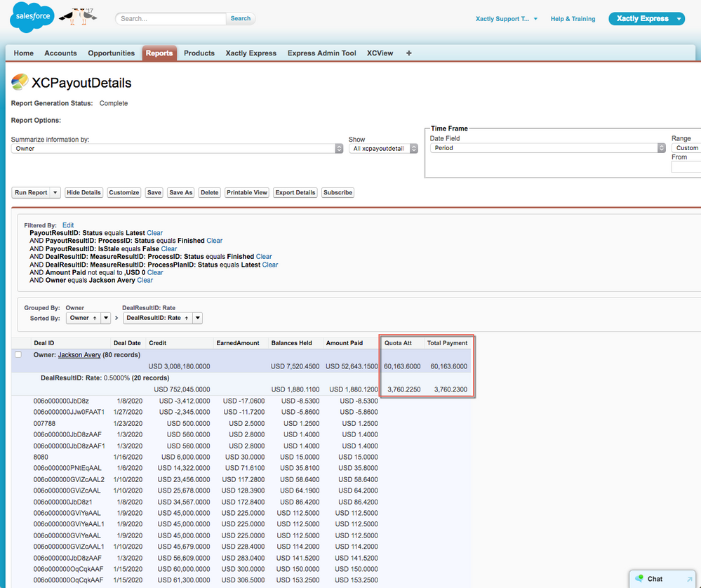Open the Summarize information by Owner dropdown

click(x=177, y=149)
